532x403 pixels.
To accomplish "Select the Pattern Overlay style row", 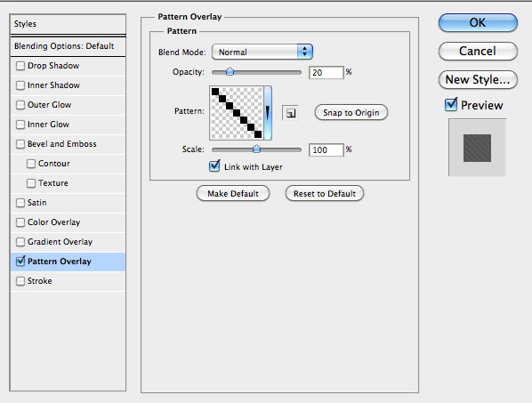I will click(68, 262).
